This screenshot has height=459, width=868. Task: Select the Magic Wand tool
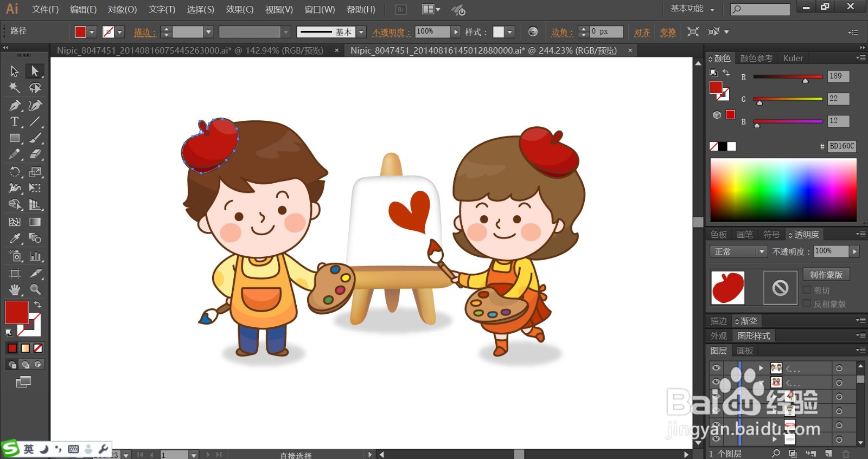[15, 88]
